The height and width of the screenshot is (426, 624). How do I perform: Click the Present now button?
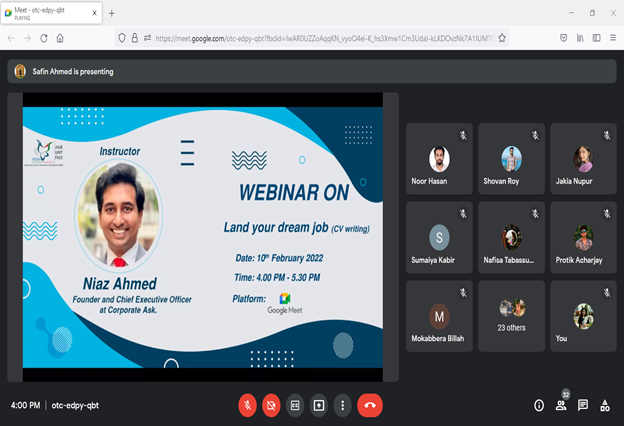pos(319,405)
